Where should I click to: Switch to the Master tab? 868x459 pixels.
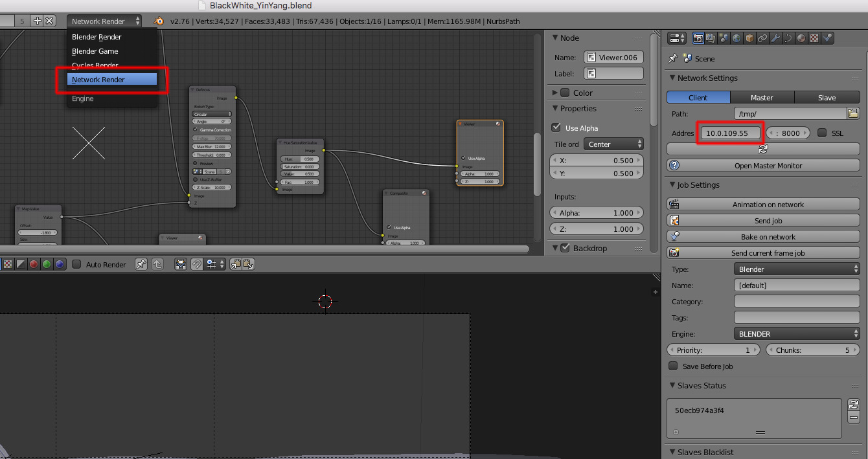(762, 98)
